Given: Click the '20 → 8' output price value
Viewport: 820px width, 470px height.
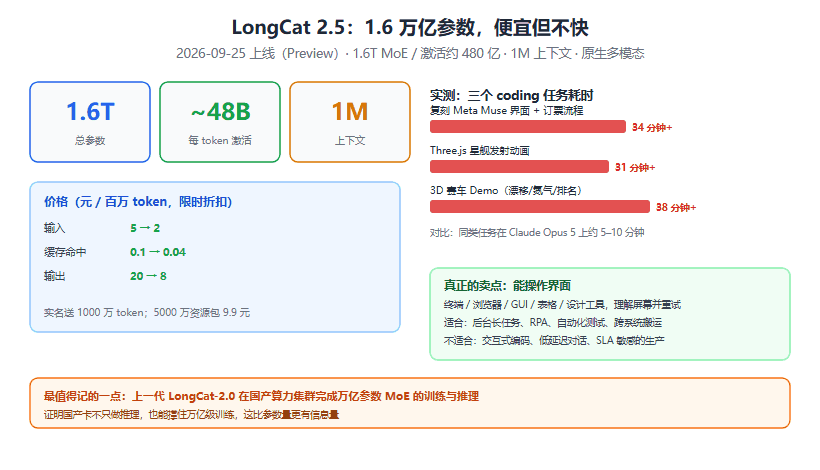Looking at the screenshot, I should coord(149,276).
